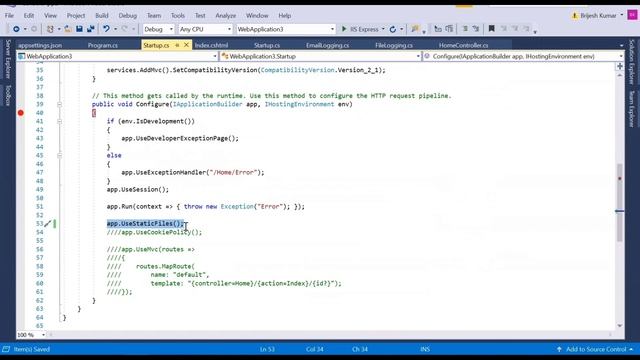Switch to the Program.cs tab
Image resolution: width=640 pixels, height=360 pixels.
(x=102, y=45)
